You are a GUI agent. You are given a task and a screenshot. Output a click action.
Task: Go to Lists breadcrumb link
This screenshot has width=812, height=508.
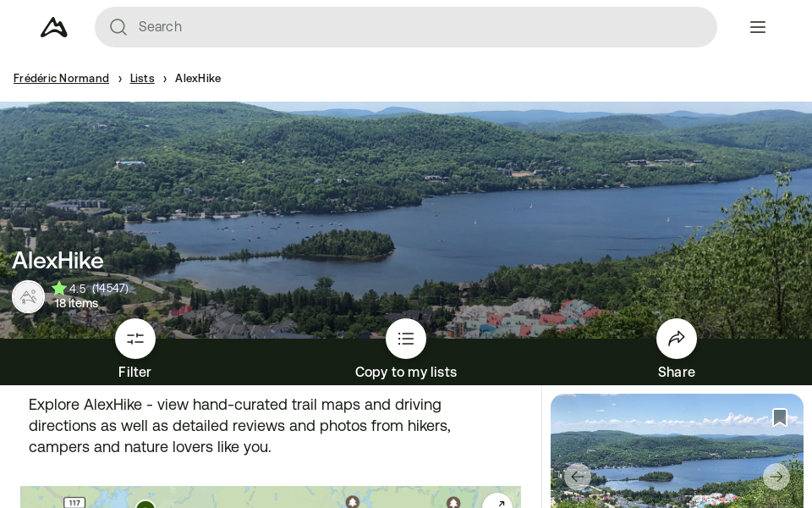coord(142,78)
